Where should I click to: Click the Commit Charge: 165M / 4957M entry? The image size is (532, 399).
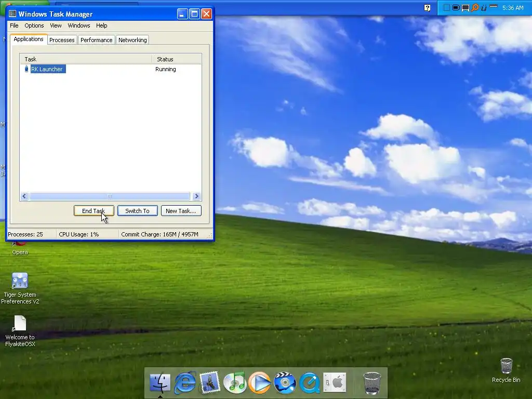[160, 234]
